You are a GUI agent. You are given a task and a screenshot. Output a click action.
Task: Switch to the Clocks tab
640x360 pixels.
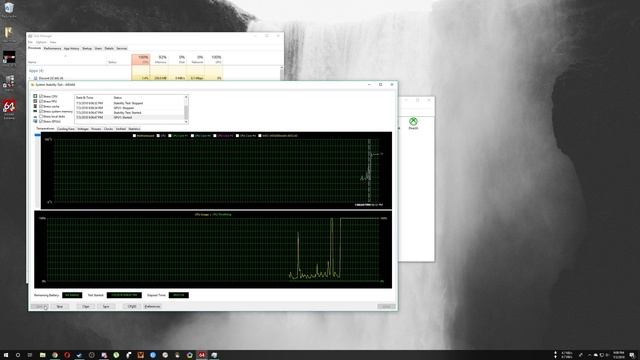[108, 129]
